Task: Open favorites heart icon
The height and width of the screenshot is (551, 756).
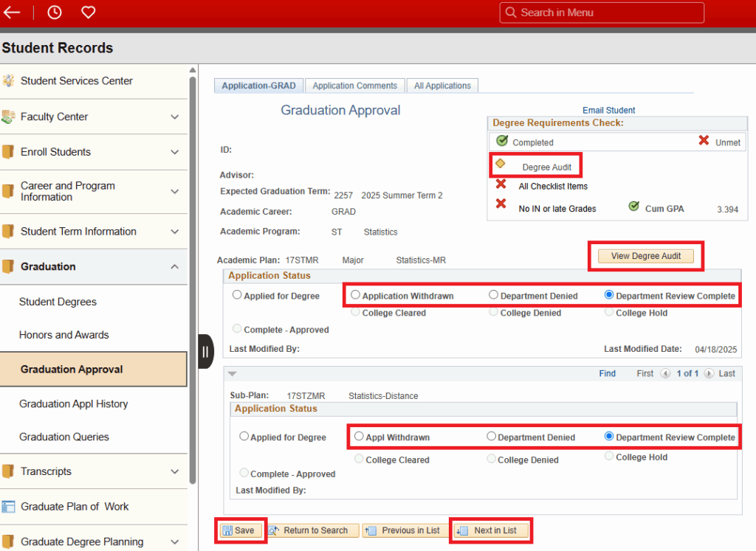Action: click(x=89, y=12)
